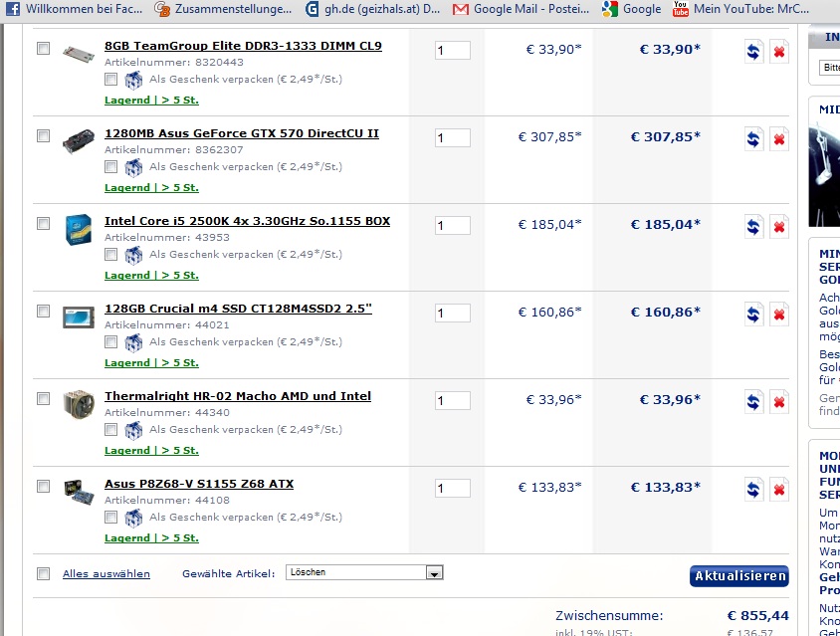Viewport: 840px width, 636px height.
Task: Remove the Asus GeForce GTX 570 item
Action: (779, 139)
